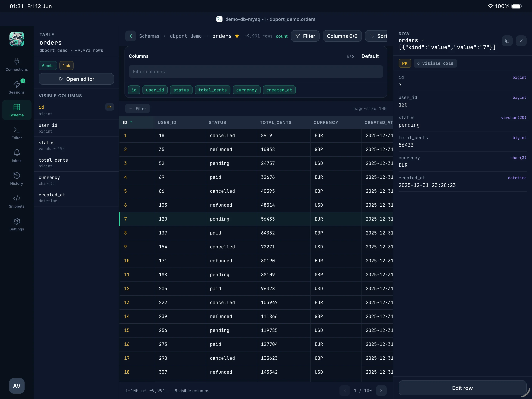Image resolution: width=532 pixels, height=399 pixels.
Task: Select the id column in Visible Columns
Action: 76,110
